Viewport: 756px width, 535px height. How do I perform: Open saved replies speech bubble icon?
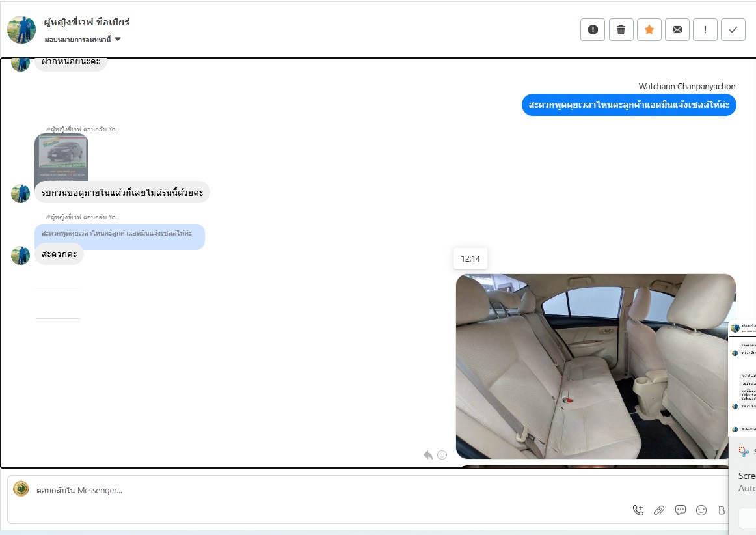[681, 510]
